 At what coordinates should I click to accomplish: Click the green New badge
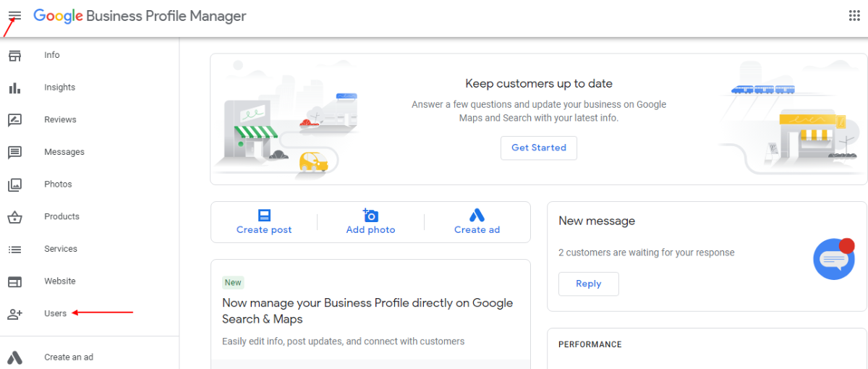pyautogui.click(x=233, y=283)
